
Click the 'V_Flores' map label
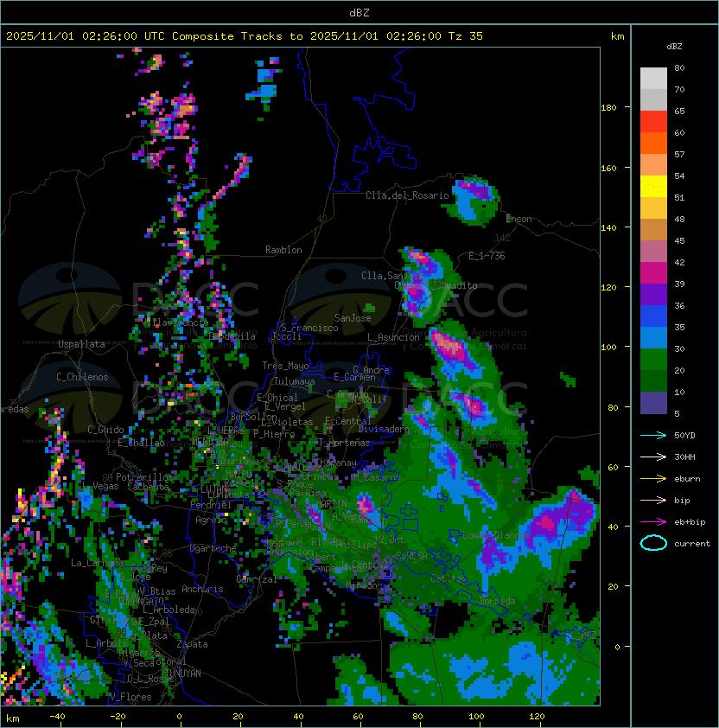pos(130,697)
